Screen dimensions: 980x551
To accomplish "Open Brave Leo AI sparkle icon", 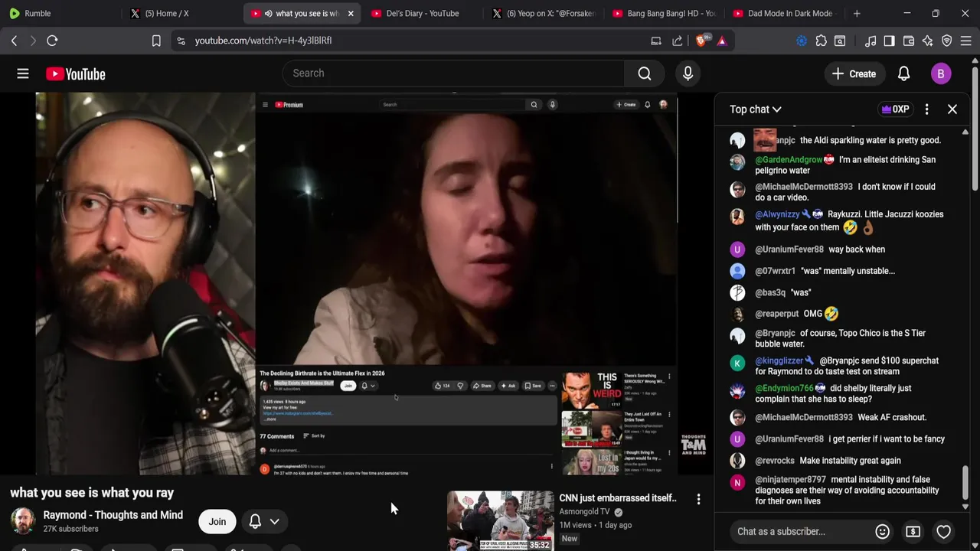I will pos(927,41).
